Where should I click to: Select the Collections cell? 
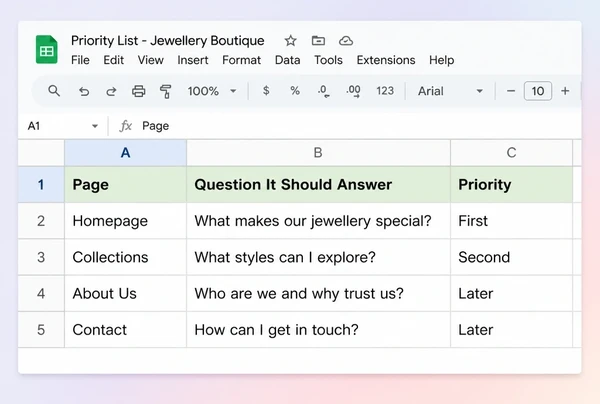(126, 257)
